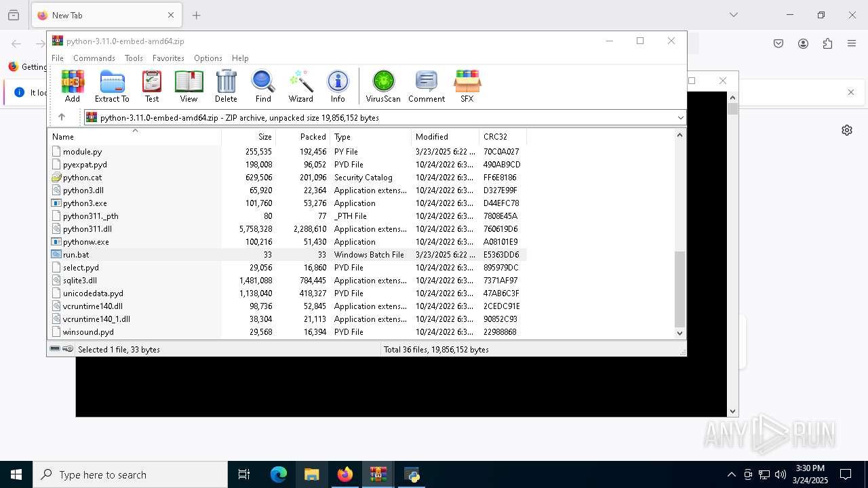Open the Favorites menu

[168, 58]
